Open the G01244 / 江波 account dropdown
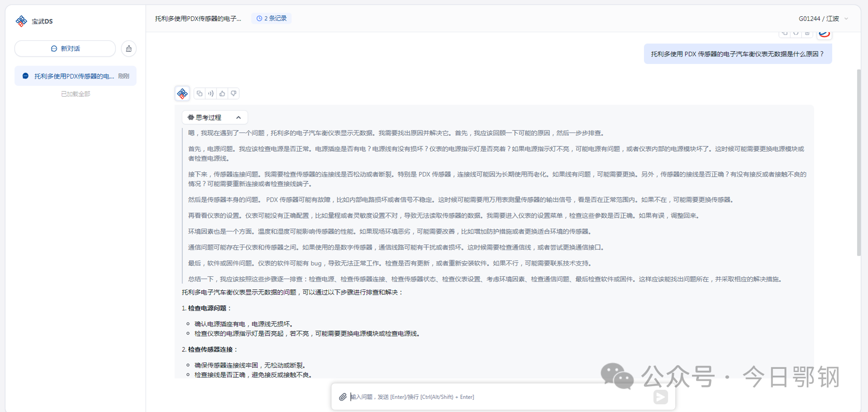868x412 pixels. pos(823,19)
